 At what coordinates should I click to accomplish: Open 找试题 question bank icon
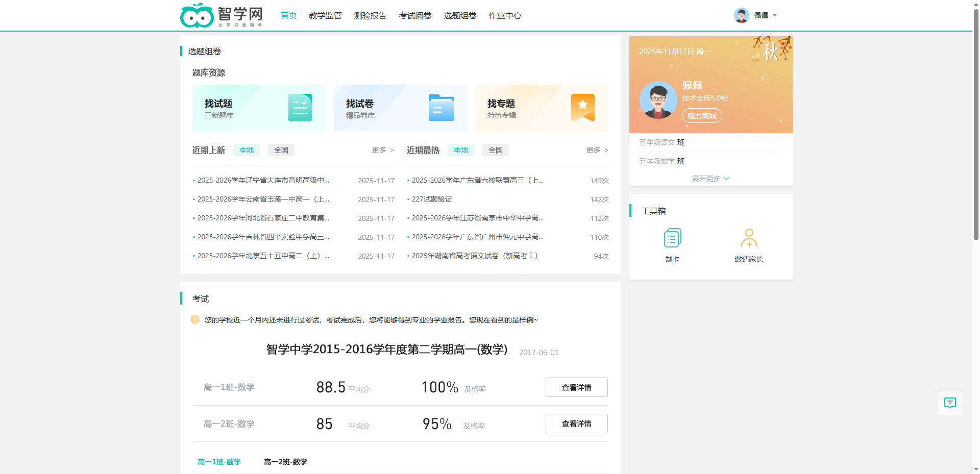300,108
